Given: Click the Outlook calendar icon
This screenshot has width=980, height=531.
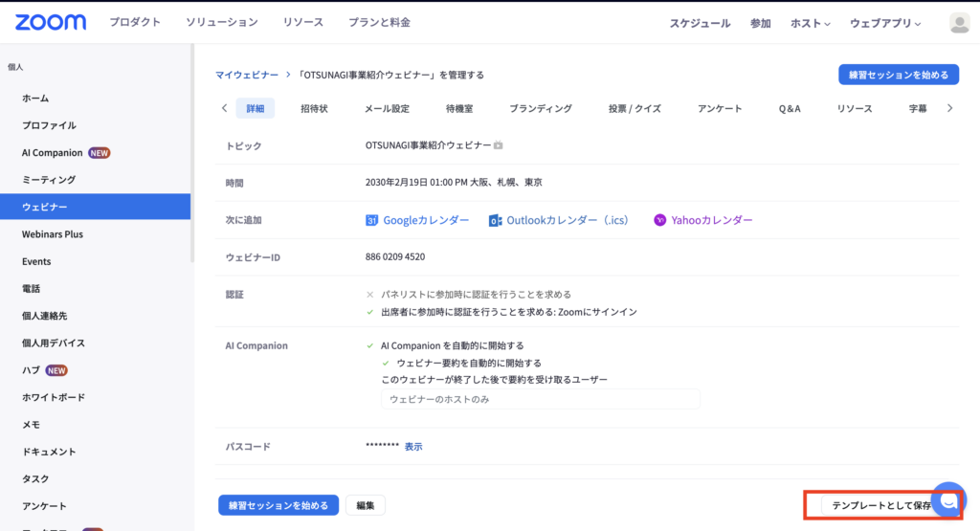Looking at the screenshot, I should click(x=495, y=220).
